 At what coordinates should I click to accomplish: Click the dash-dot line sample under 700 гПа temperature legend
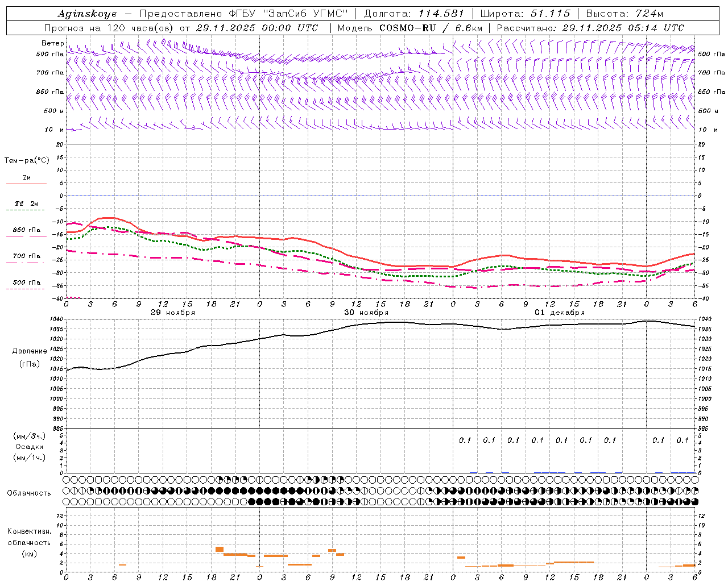[x=25, y=263]
